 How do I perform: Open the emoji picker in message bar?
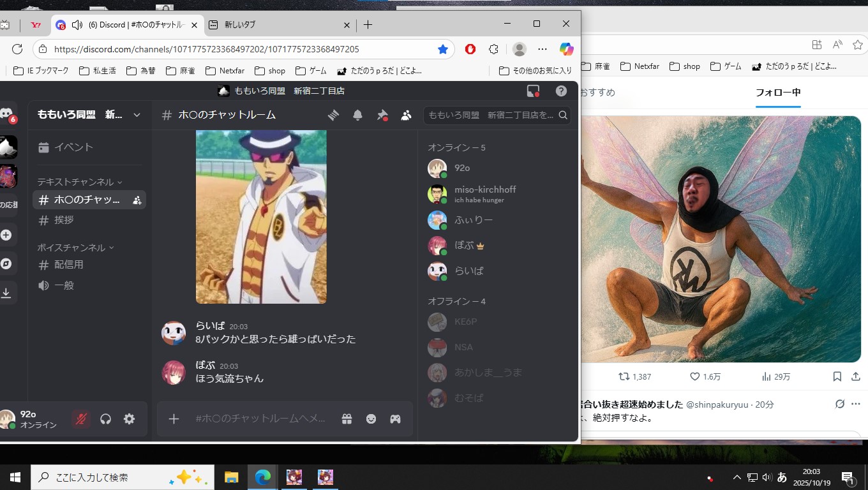tap(371, 419)
